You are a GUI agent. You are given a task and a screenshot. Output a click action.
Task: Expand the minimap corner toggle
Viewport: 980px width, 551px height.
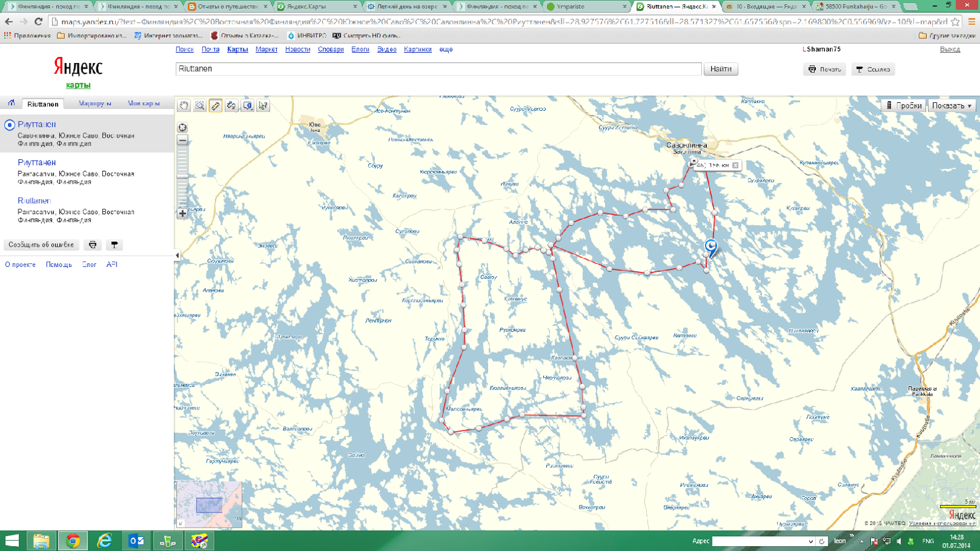[x=180, y=523]
